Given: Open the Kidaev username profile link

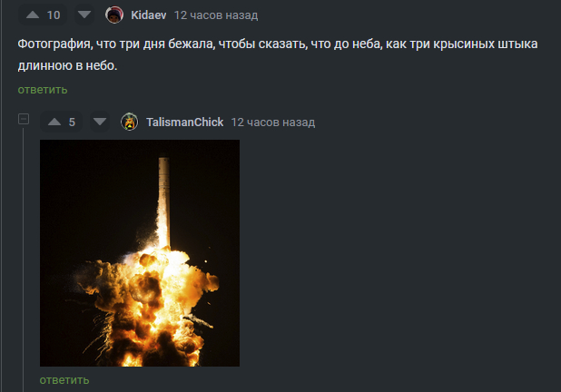Looking at the screenshot, I should [149, 15].
